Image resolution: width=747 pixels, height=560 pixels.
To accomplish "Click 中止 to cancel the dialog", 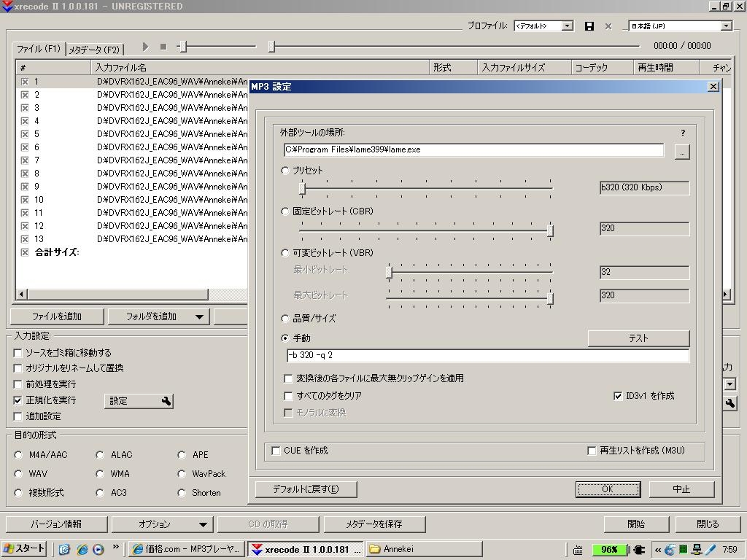I will tap(681, 489).
